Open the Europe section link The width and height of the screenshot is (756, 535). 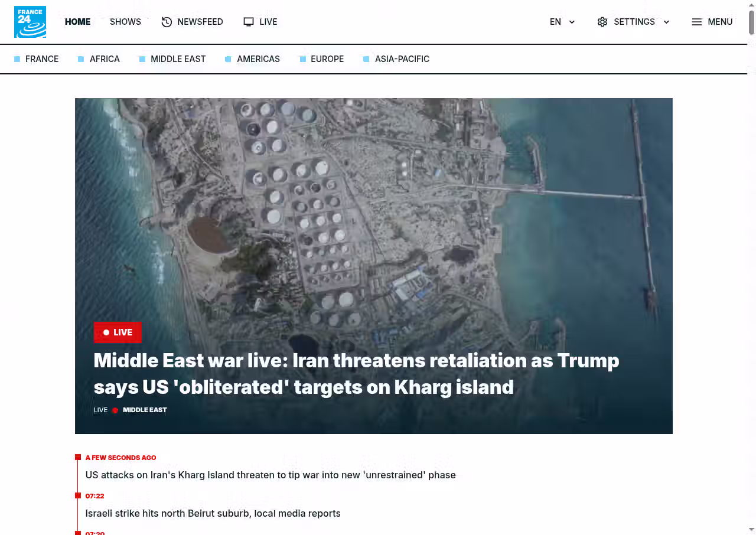327,59
